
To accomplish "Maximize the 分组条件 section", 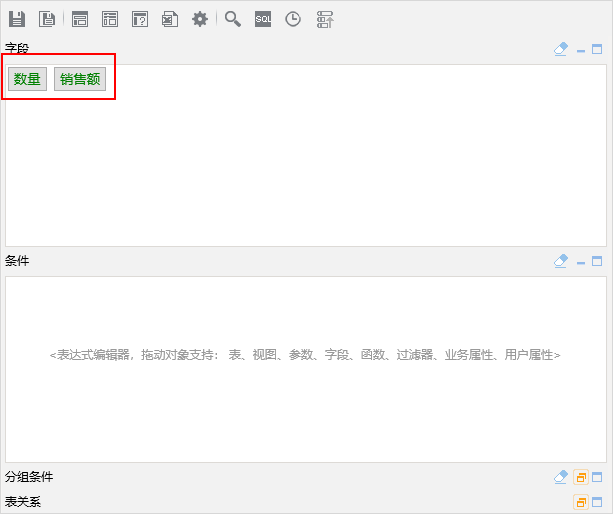I will tap(597, 477).
